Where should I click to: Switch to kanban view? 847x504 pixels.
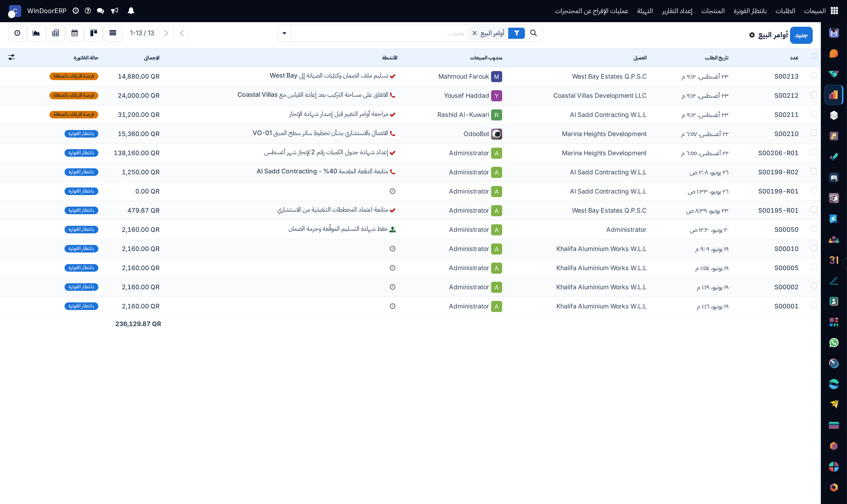point(94,33)
